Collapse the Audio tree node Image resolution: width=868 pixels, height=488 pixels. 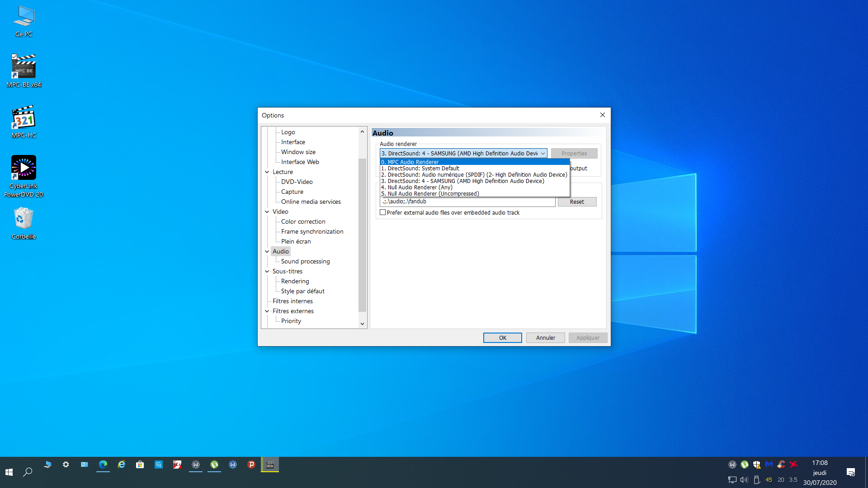click(267, 252)
